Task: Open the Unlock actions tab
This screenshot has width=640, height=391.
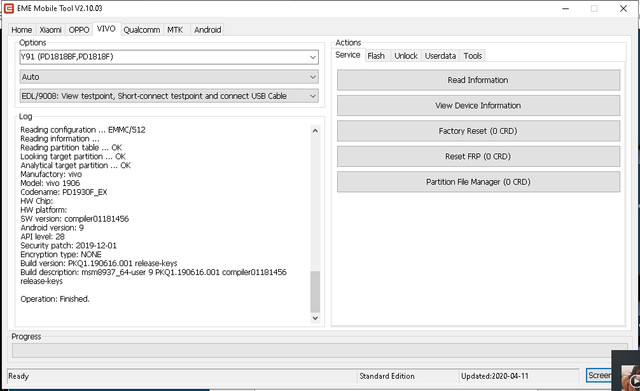Action: [x=406, y=56]
